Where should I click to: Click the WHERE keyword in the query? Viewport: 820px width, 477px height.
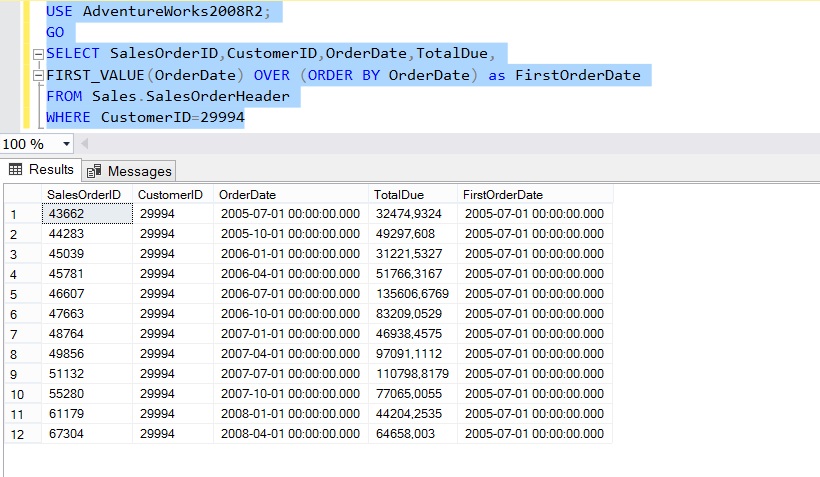pos(68,117)
